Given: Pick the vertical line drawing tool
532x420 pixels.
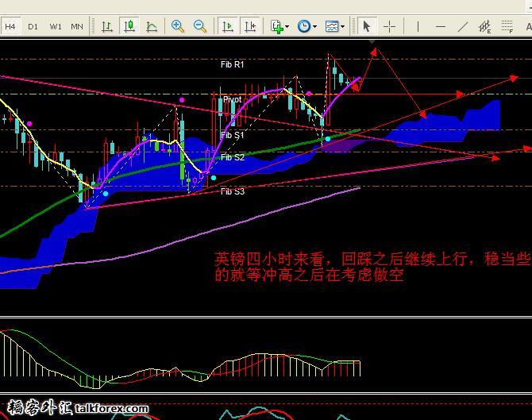Looking at the screenshot, I should point(418,26).
